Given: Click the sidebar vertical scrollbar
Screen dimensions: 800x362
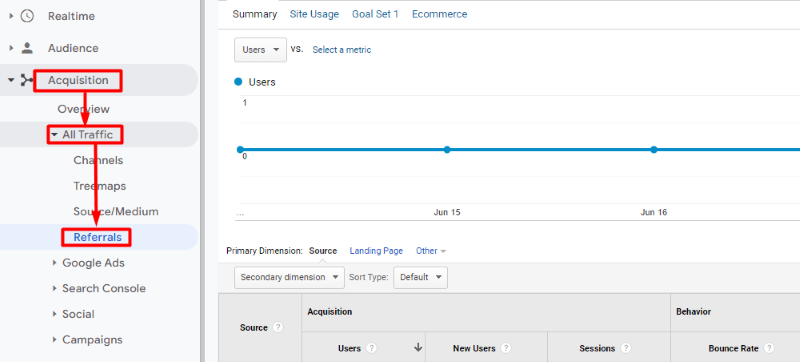Looking at the screenshot, I should pyautogui.click(x=203, y=181).
